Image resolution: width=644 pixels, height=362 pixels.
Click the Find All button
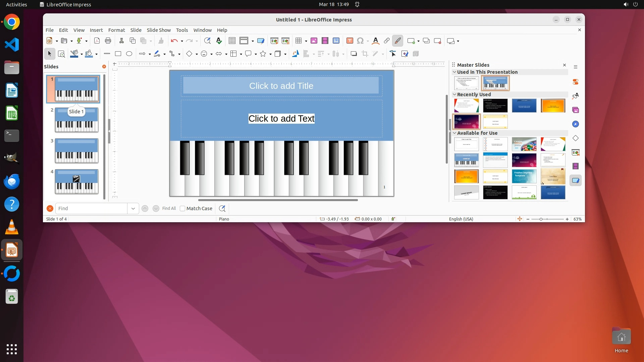[169, 208]
